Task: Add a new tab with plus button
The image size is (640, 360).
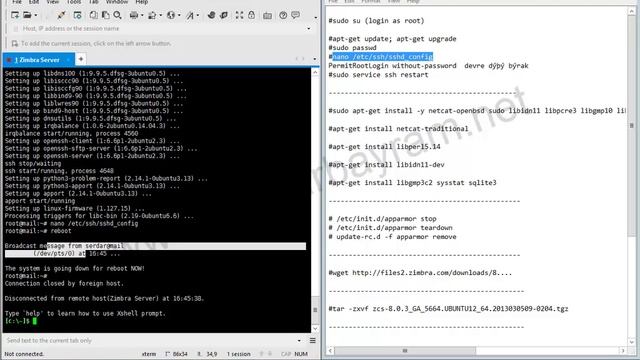Action: 81,59
